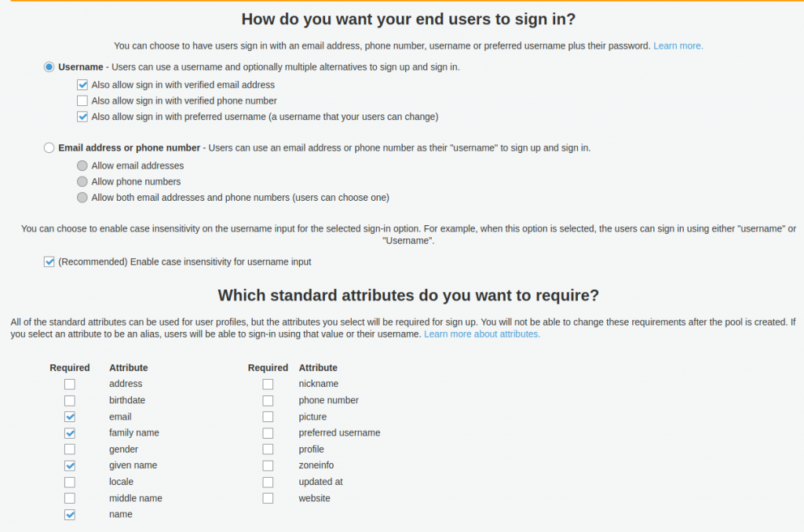Select the Username sign-in option

pyautogui.click(x=49, y=67)
